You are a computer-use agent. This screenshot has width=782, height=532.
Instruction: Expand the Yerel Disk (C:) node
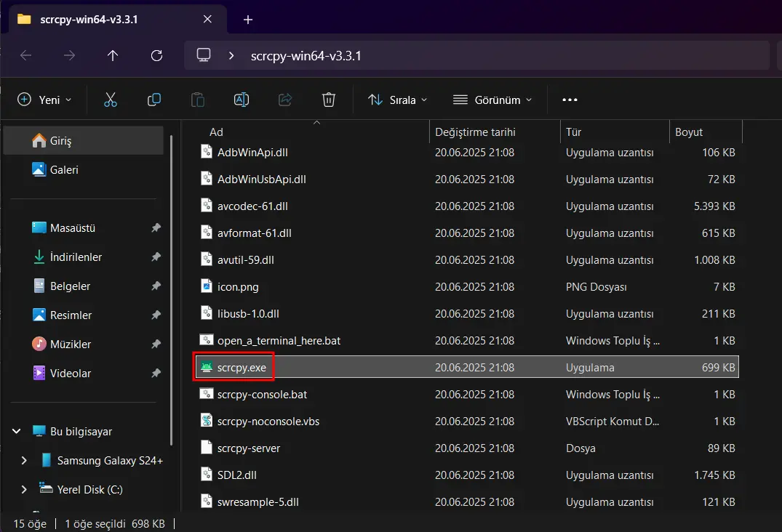coord(23,489)
